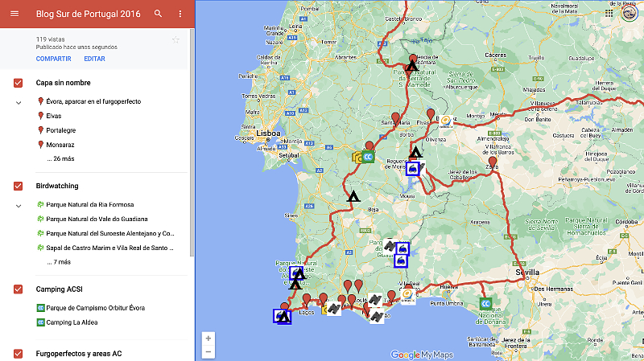The height and width of the screenshot is (361, 644).
Task: Click tent marker at Sagres
Action: (284, 317)
